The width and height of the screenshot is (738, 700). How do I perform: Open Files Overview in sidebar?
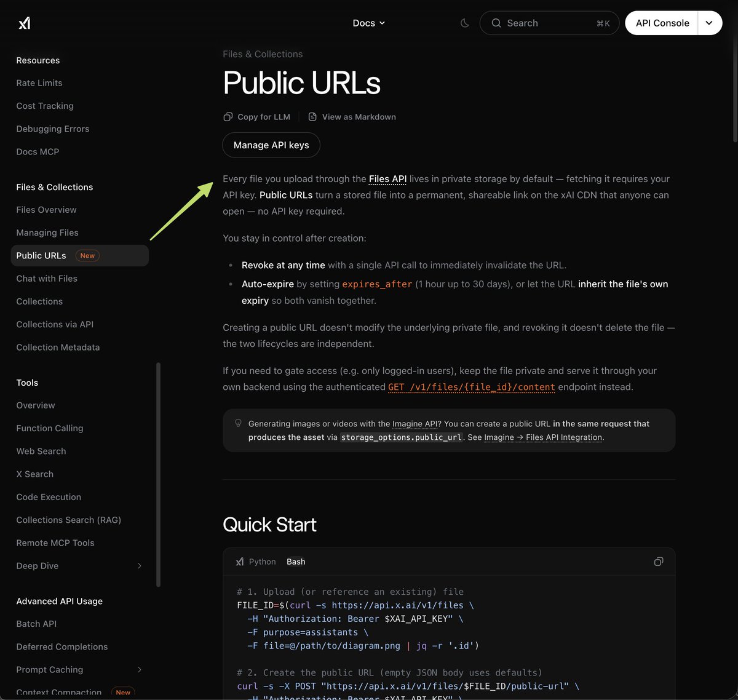point(46,210)
